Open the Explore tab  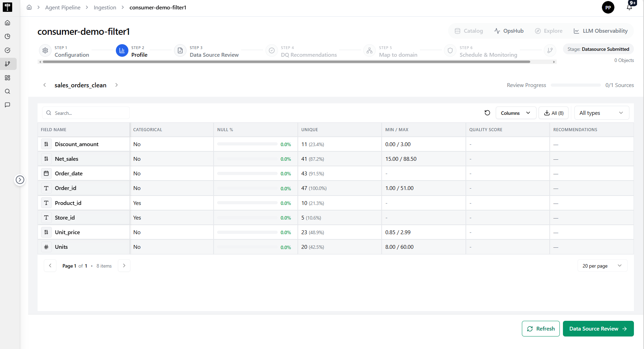tap(549, 31)
